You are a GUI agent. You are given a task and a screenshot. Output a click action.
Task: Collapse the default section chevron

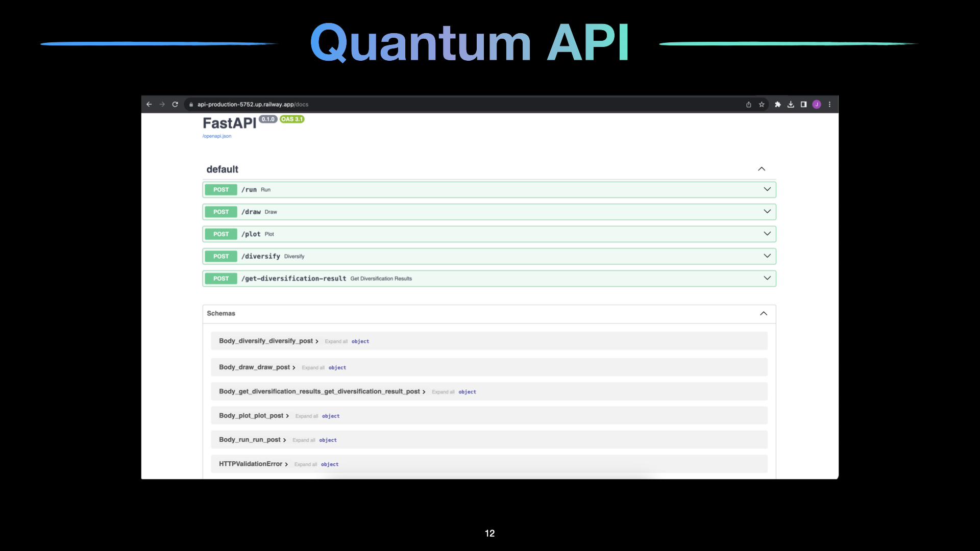tap(762, 169)
